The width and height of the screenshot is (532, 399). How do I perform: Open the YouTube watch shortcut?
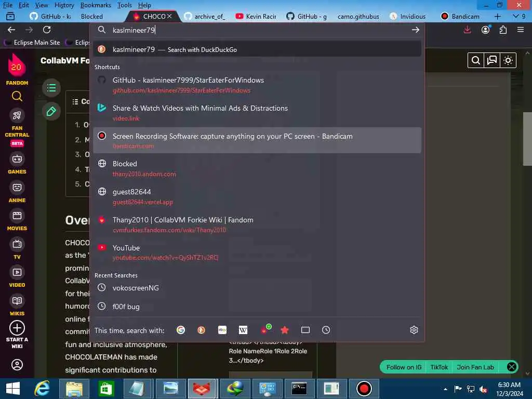(x=257, y=252)
